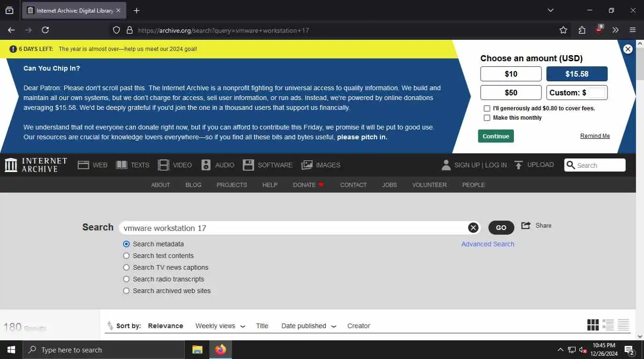Close the donation banner
Viewport: 644px width, 359px height.
628,49
